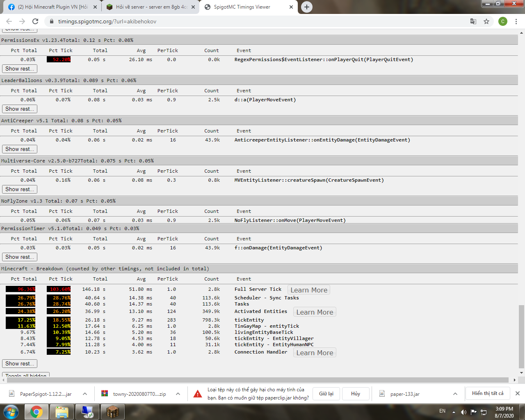Select the SpigotMC Timings Viewer tab

pyautogui.click(x=248, y=7)
